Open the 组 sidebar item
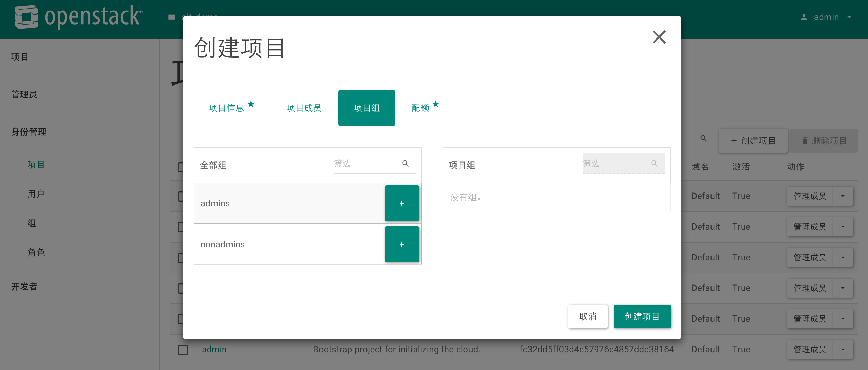This screenshot has width=868, height=370. click(32, 223)
